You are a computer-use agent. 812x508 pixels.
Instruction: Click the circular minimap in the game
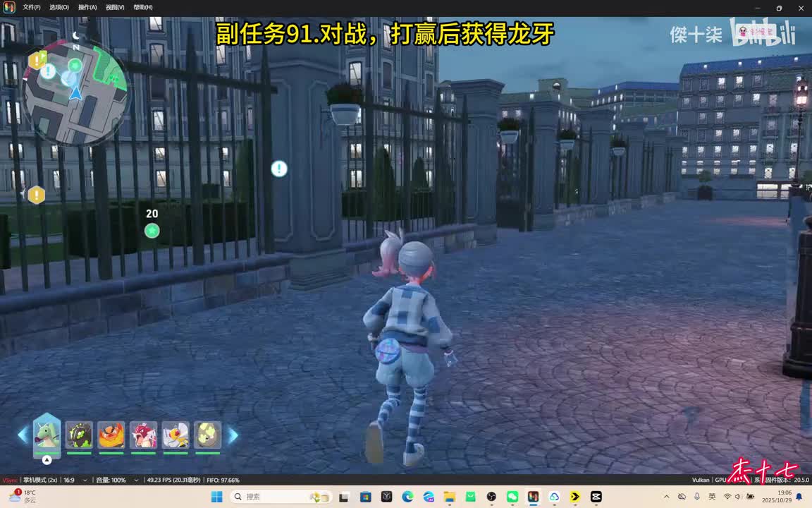click(x=75, y=93)
